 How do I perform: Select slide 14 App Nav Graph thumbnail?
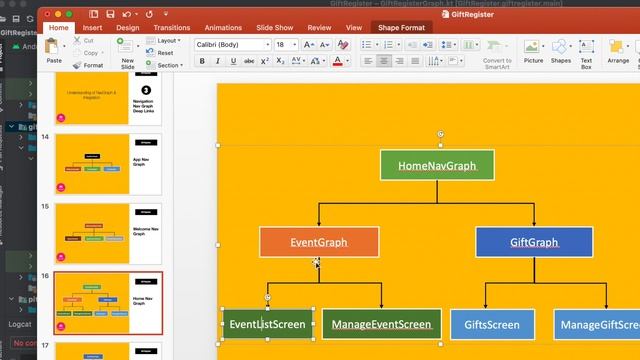point(108,164)
